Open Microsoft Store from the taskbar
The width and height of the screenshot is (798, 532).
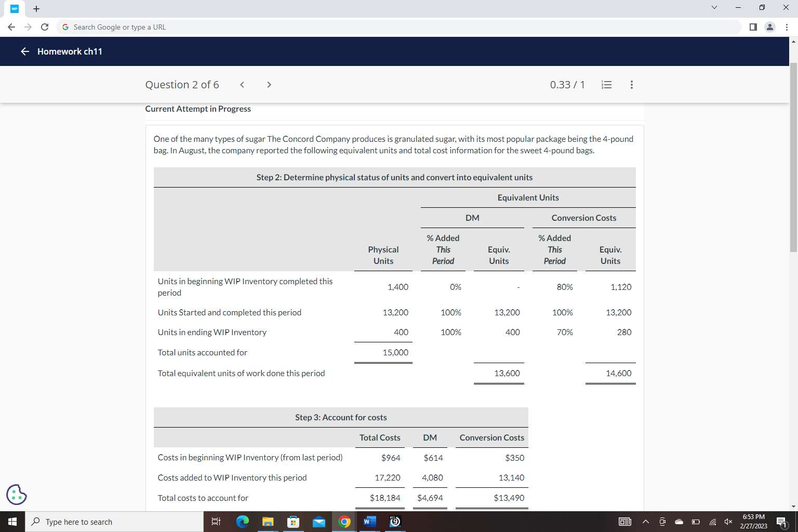click(293, 522)
